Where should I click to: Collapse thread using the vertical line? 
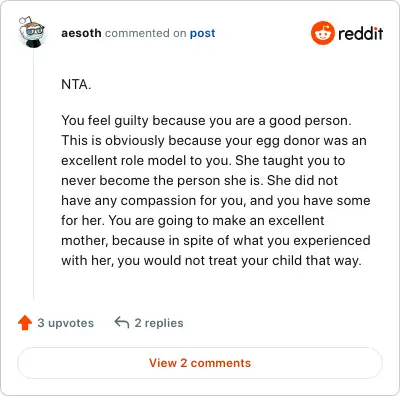point(33,173)
